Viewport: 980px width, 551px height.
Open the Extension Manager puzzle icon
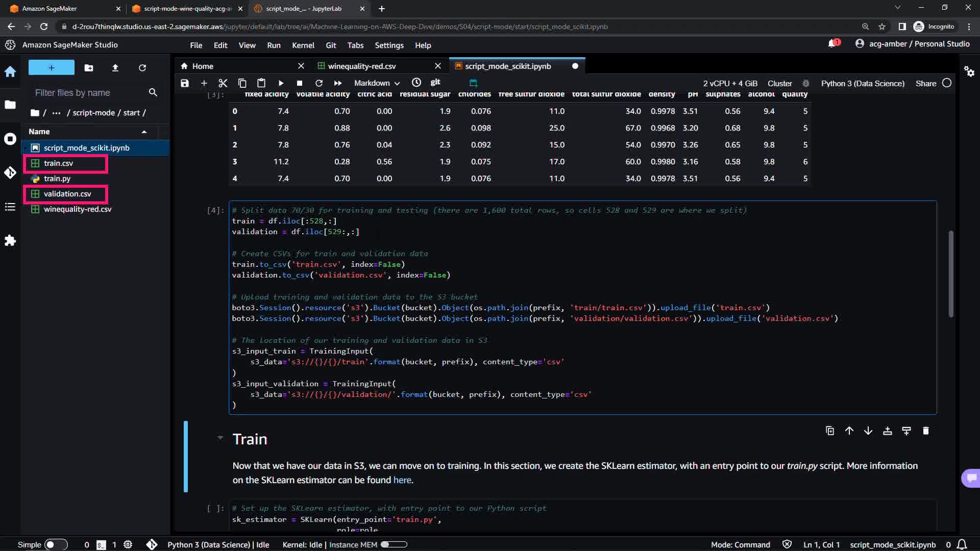coord(10,240)
